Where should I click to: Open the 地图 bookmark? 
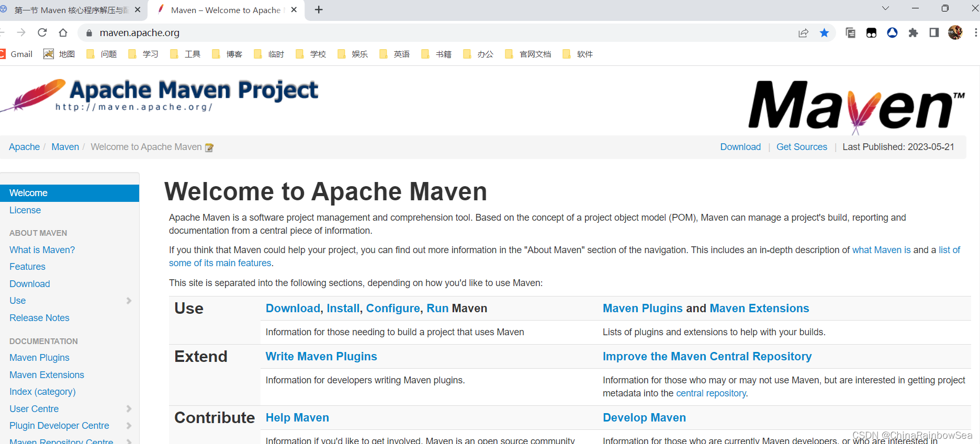pos(59,54)
